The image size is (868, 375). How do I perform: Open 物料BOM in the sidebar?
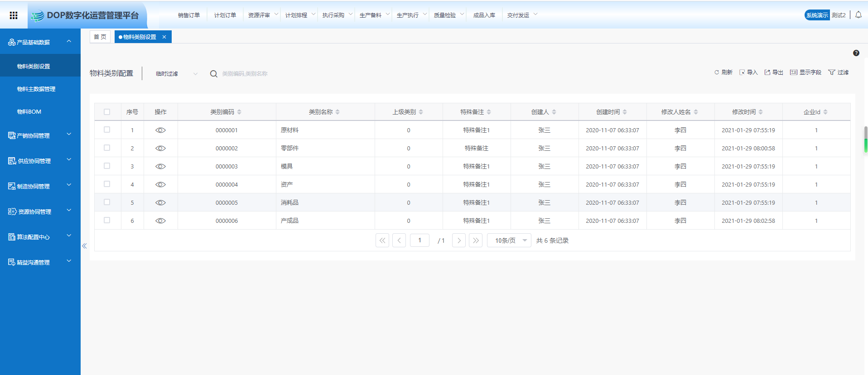[29, 112]
